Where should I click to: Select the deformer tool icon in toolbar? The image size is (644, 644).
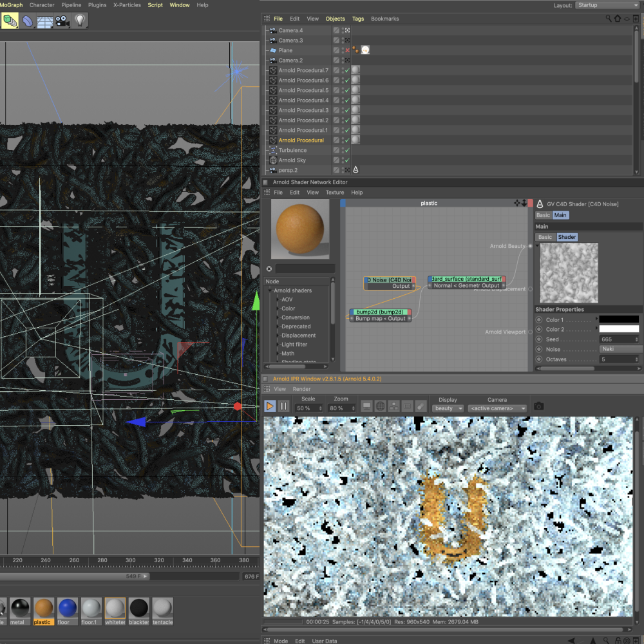[28, 21]
